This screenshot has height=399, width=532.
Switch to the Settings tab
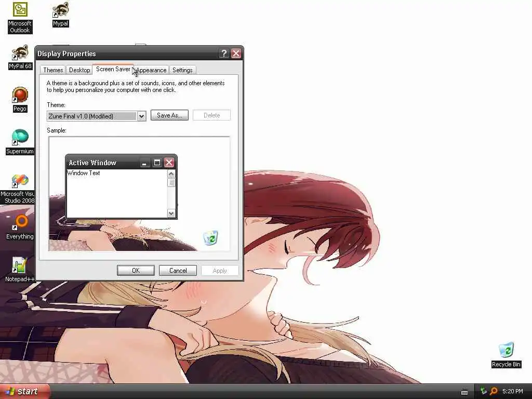click(x=182, y=70)
